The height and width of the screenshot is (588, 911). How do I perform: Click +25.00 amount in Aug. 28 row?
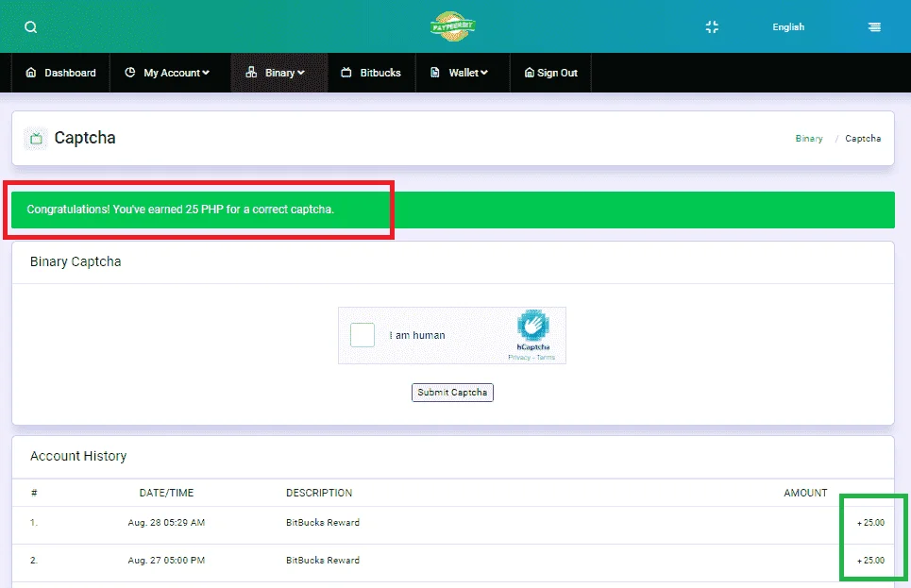coord(870,522)
